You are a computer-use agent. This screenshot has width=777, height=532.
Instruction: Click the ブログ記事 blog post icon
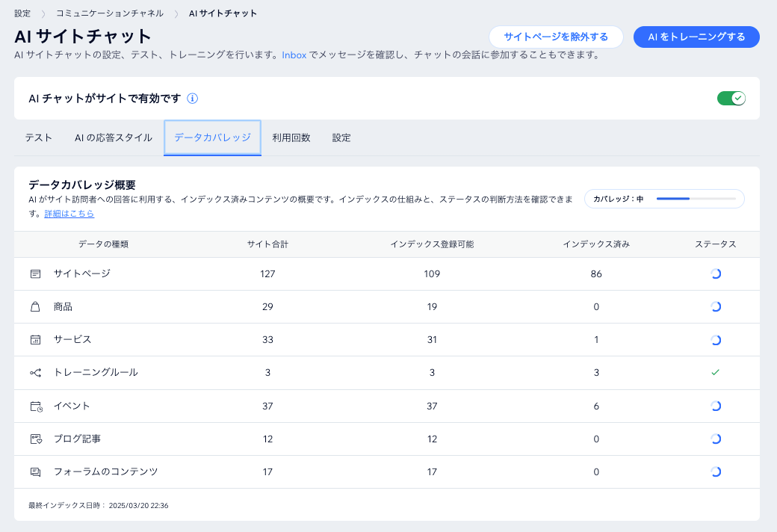(x=34, y=439)
